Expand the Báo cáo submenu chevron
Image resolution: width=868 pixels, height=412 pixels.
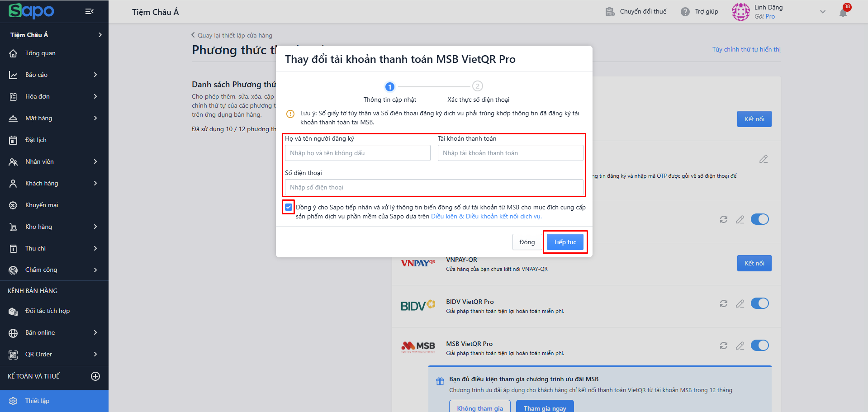[95, 75]
